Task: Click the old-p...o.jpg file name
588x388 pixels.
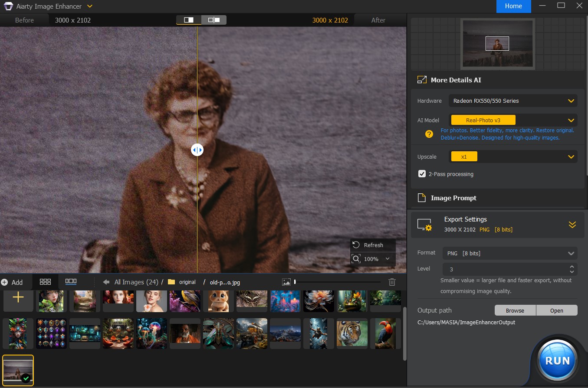Action: click(225, 282)
